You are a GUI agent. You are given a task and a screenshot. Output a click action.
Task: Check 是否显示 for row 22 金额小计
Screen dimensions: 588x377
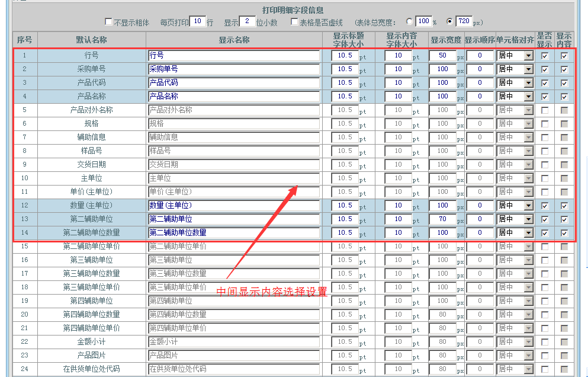click(545, 342)
